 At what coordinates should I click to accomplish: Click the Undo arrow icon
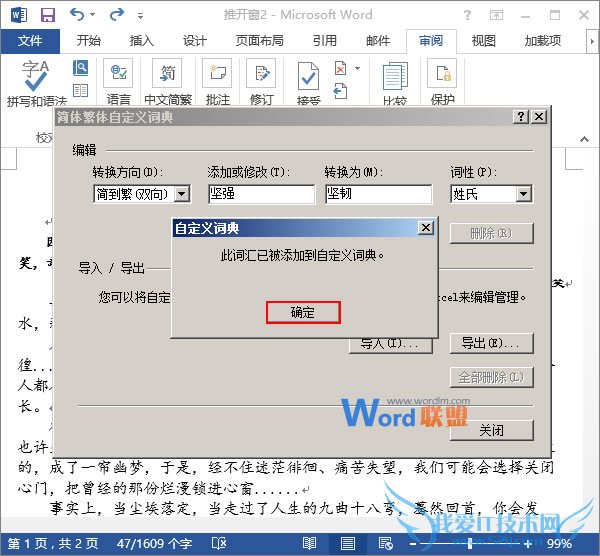(77, 15)
